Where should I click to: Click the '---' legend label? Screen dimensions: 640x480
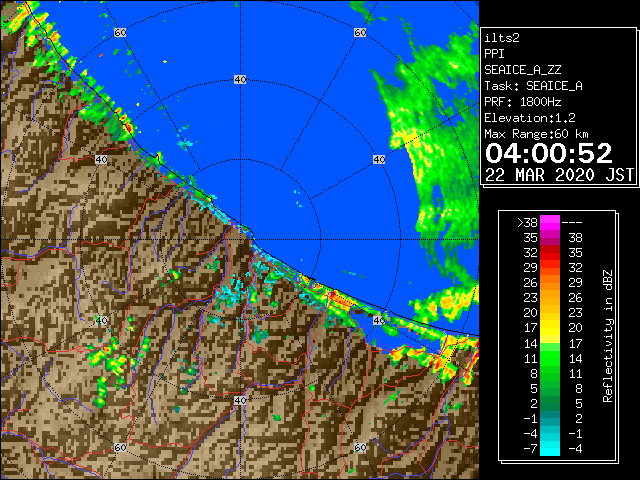click(572, 223)
